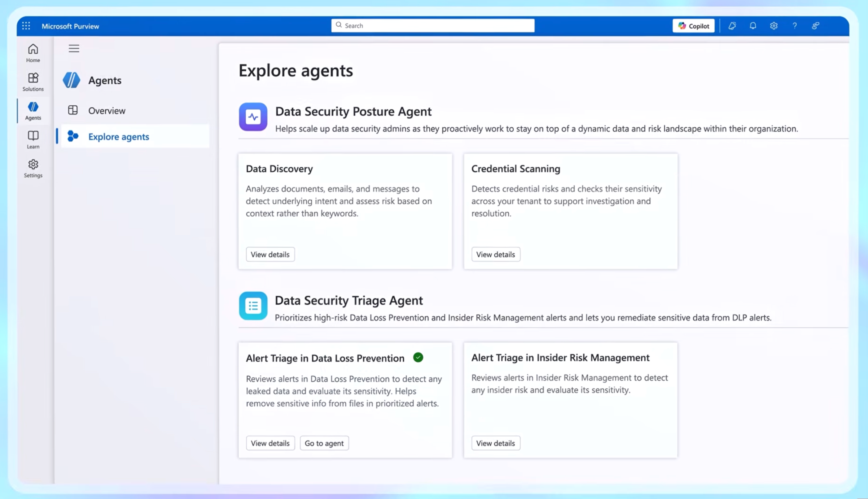Open the Learn book icon
868x499 pixels.
(x=33, y=139)
